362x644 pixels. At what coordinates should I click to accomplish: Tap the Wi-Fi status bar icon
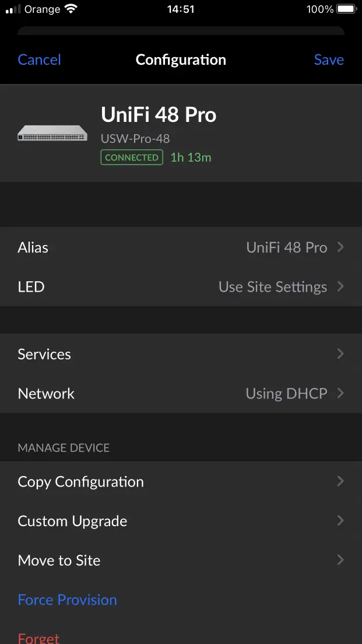[71, 9]
